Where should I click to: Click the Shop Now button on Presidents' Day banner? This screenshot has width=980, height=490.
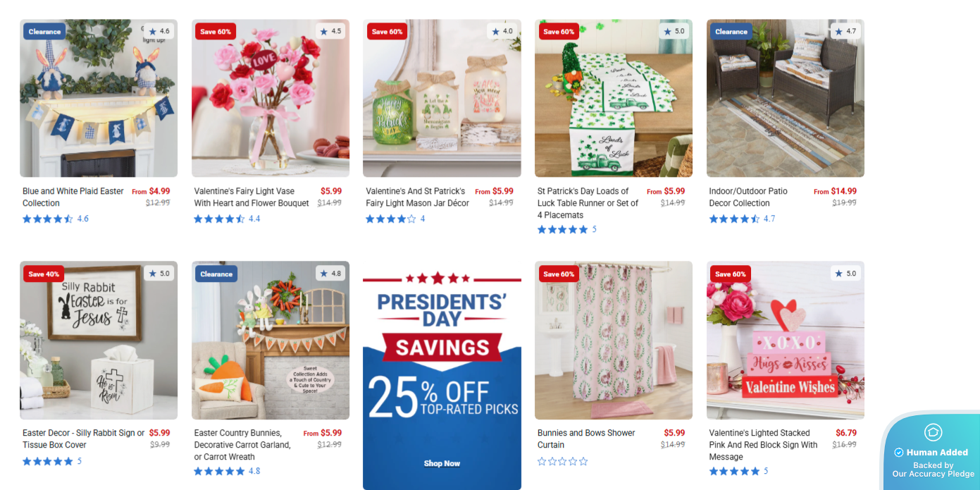coord(442,463)
